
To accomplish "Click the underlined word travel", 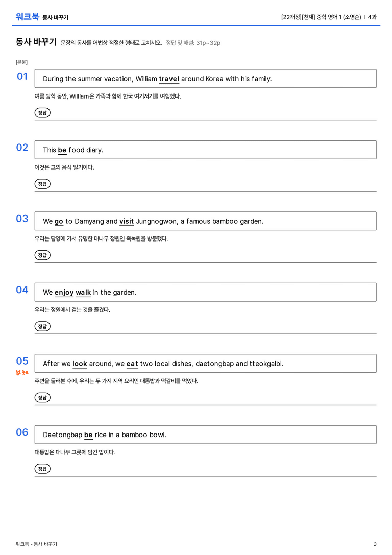I will [x=169, y=79].
